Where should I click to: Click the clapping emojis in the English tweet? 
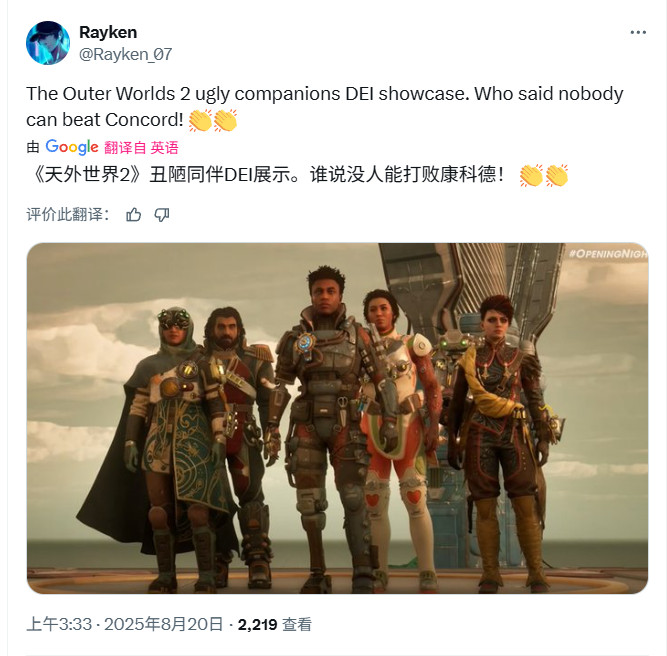(213, 120)
